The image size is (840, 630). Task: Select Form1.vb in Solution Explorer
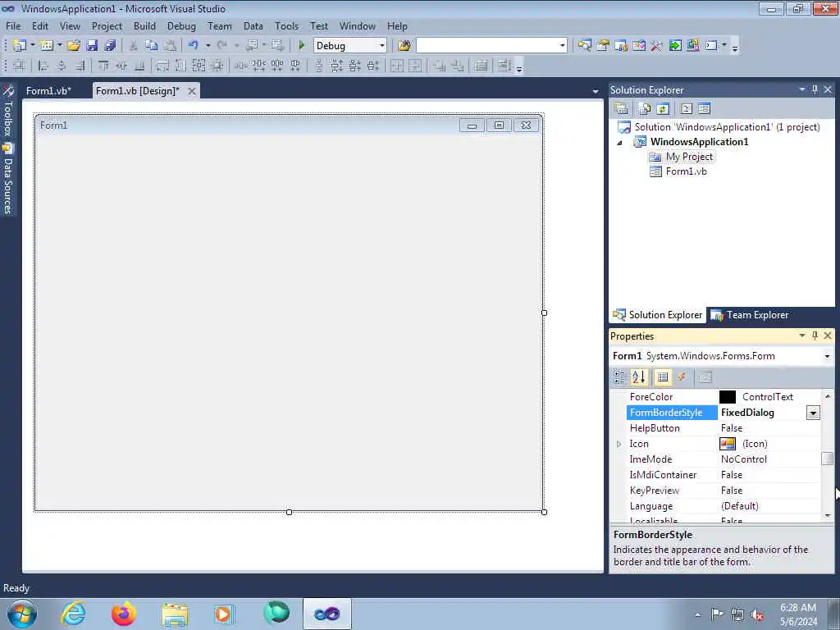click(x=686, y=171)
